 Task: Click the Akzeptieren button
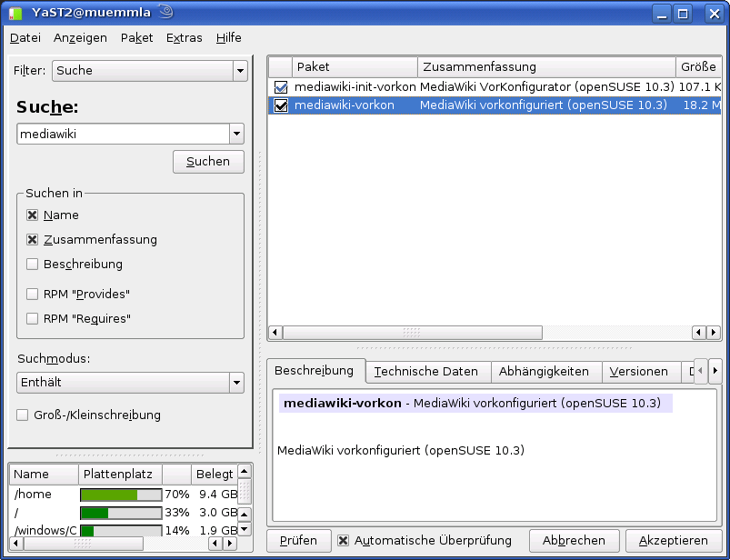pos(674,540)
